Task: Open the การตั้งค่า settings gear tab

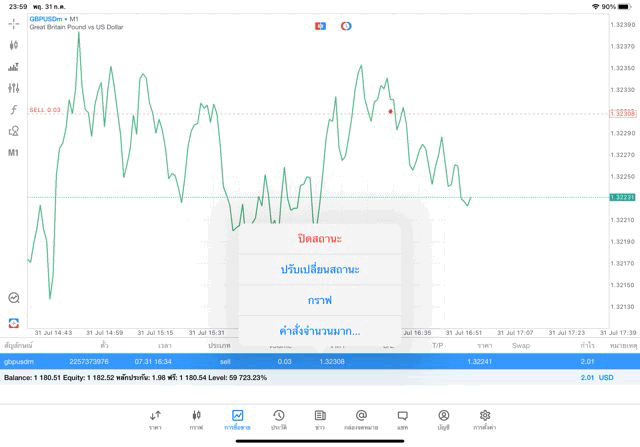Action: (485, 419)
